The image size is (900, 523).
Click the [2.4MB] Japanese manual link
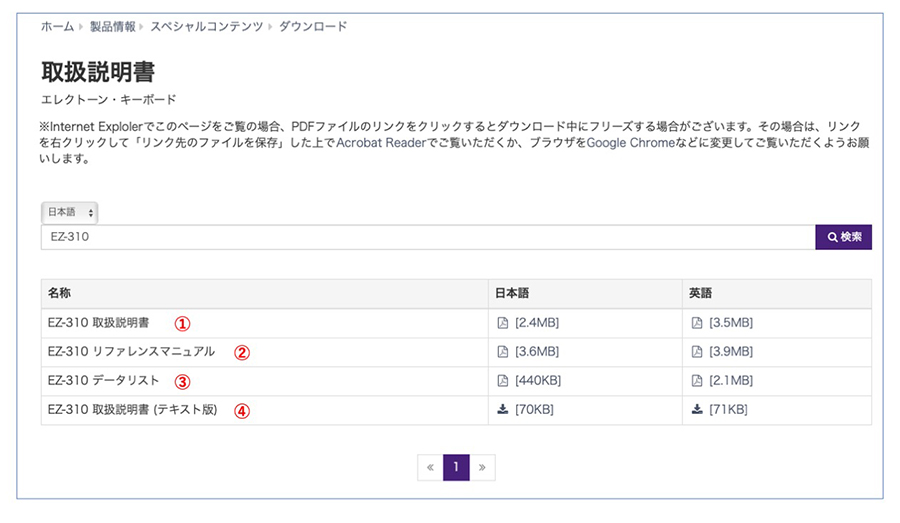coord(537,323)
